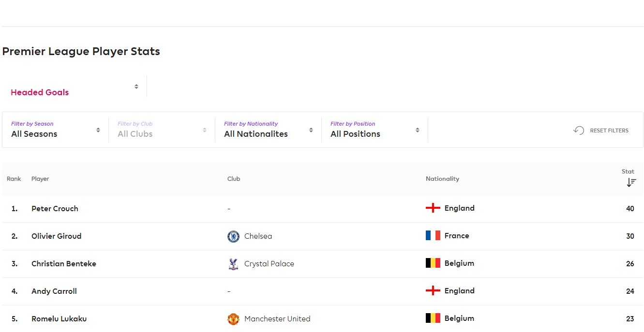Click Peter Crouch's England flag icon
The image size is (644, 332).
[433, 208]
